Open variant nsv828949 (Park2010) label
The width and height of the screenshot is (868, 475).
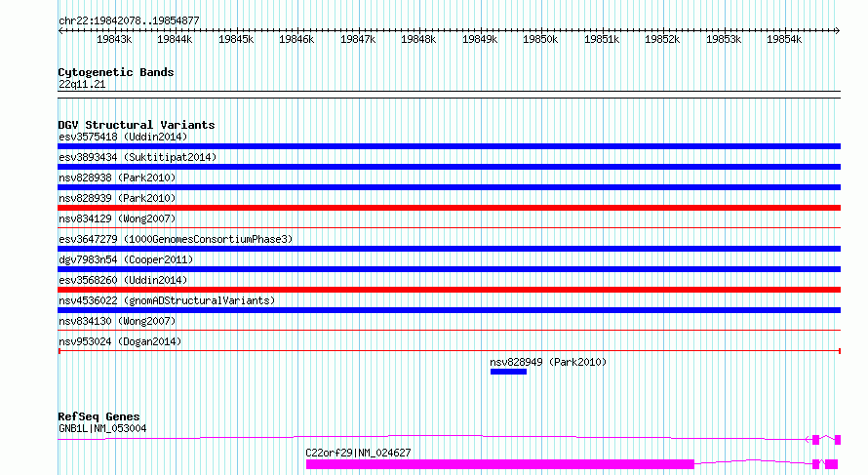pyautogui.click(x=548, y=362)
